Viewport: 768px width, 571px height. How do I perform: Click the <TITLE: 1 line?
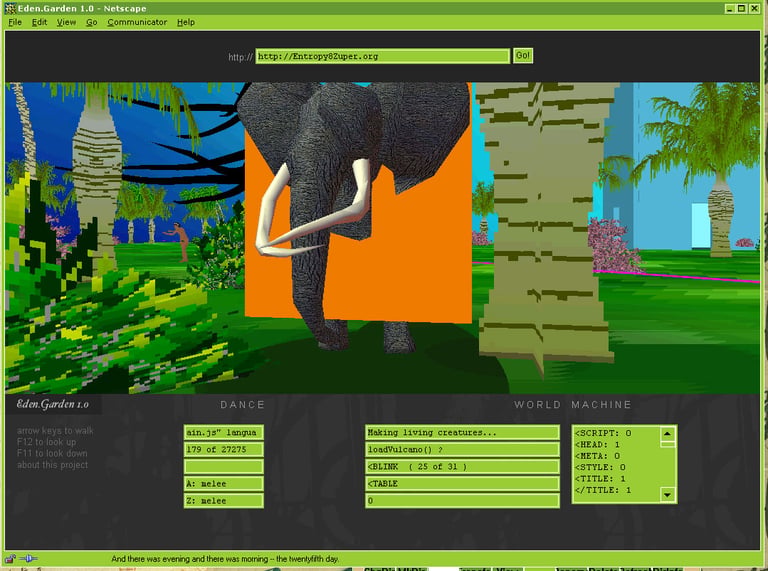600,478
